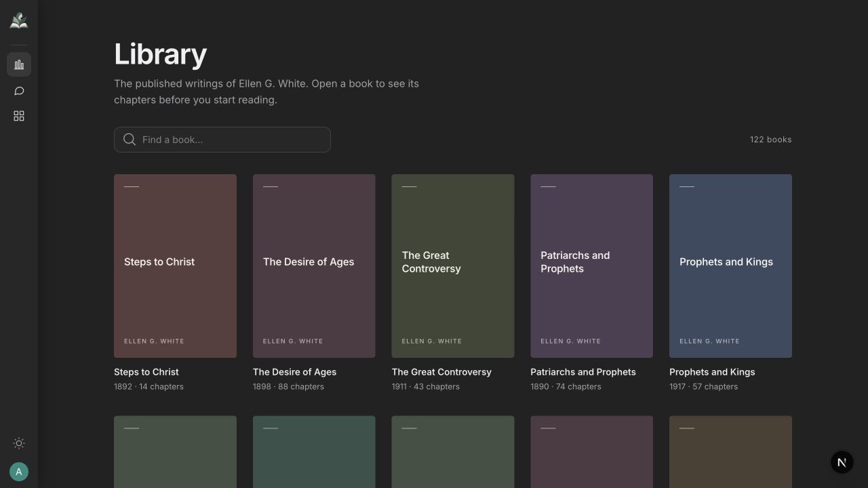Click the description about Ellen G. White's published writings
This screenshot has width=868, height=488.
[267, 91]
